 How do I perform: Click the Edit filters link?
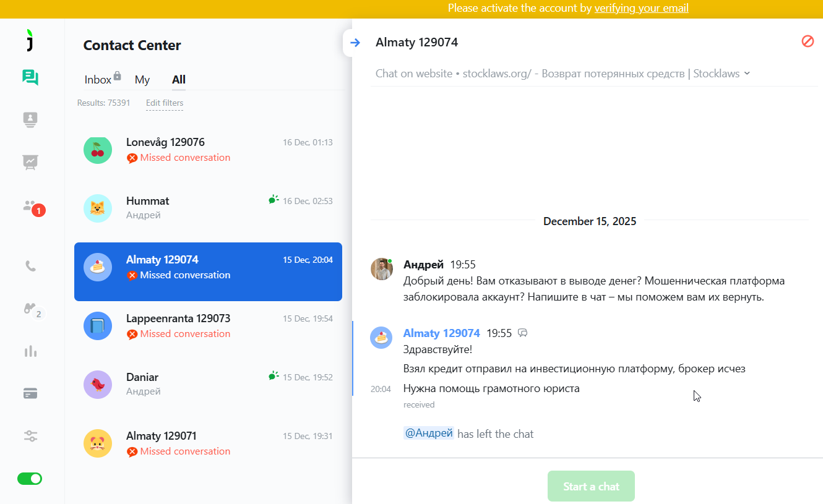click(x=165, y=103)
